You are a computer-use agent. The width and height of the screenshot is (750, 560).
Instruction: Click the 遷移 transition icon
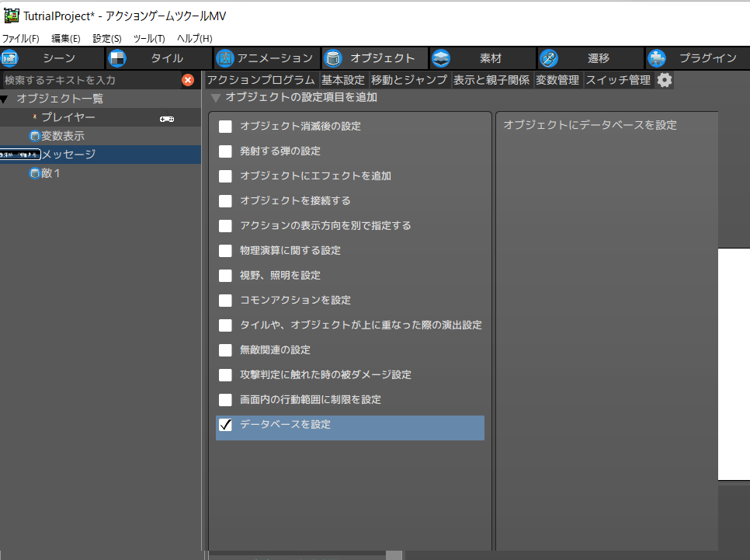pyautogui.click(x=549, y=58)
